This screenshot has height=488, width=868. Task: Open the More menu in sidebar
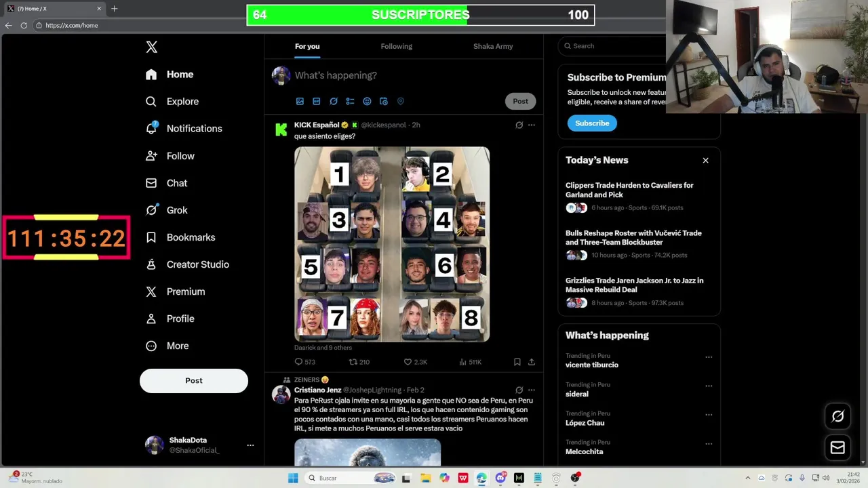click(x=167, y=346)
